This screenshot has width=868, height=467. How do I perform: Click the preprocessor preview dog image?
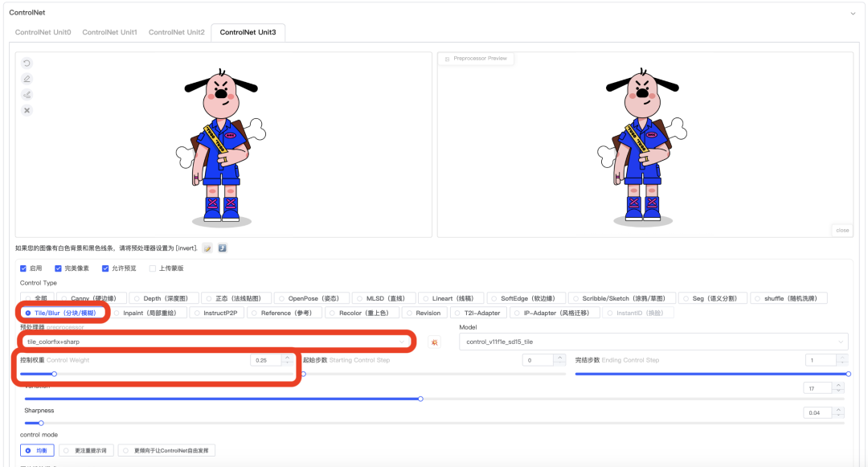[x=643, y=146]
